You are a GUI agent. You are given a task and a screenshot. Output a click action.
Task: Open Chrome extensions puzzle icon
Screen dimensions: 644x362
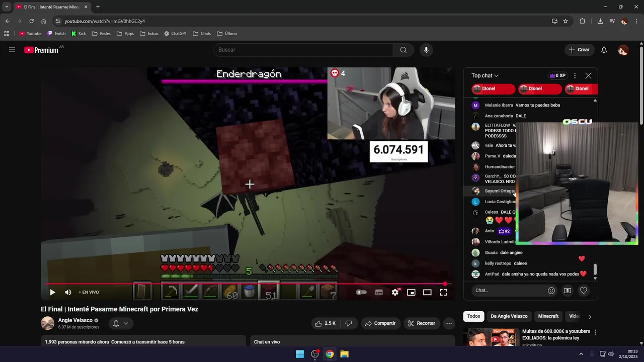[x=583, y=21]
